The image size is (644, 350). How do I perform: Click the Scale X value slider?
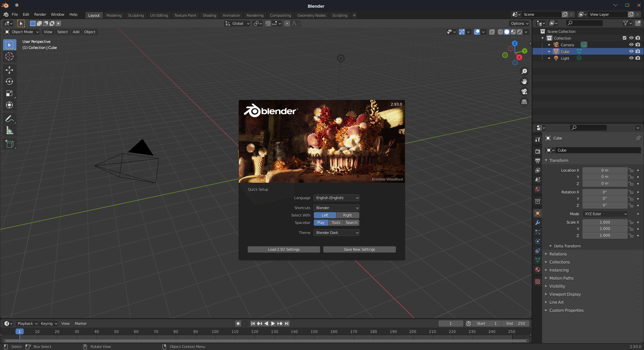point(604,222)
